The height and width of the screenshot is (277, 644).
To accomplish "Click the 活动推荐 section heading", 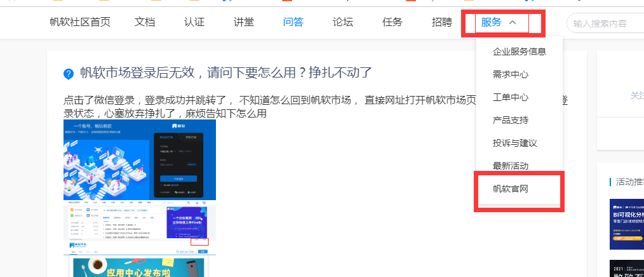I will click(x=629, y=182).
